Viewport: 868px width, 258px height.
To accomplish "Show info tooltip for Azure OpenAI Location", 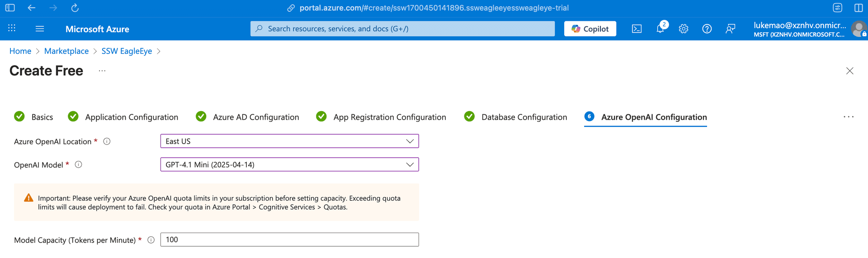I will point(107,141).
